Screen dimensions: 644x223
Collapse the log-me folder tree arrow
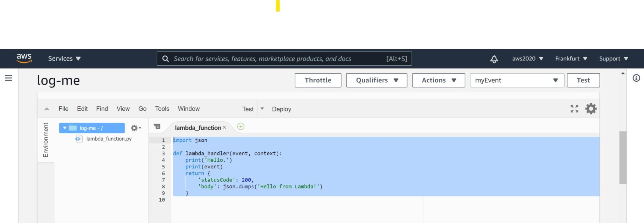(64, 128)
